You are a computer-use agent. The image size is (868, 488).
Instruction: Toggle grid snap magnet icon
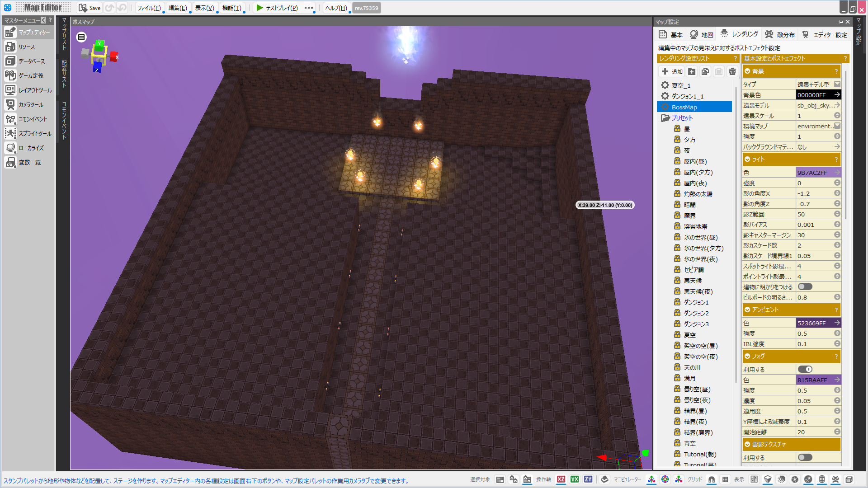click(x=712, y=479)
